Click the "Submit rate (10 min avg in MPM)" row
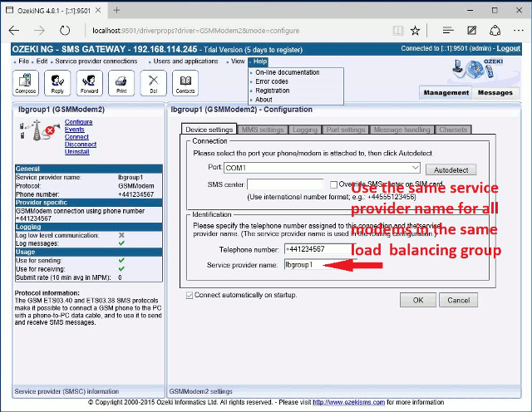 [x=89, y=277]
